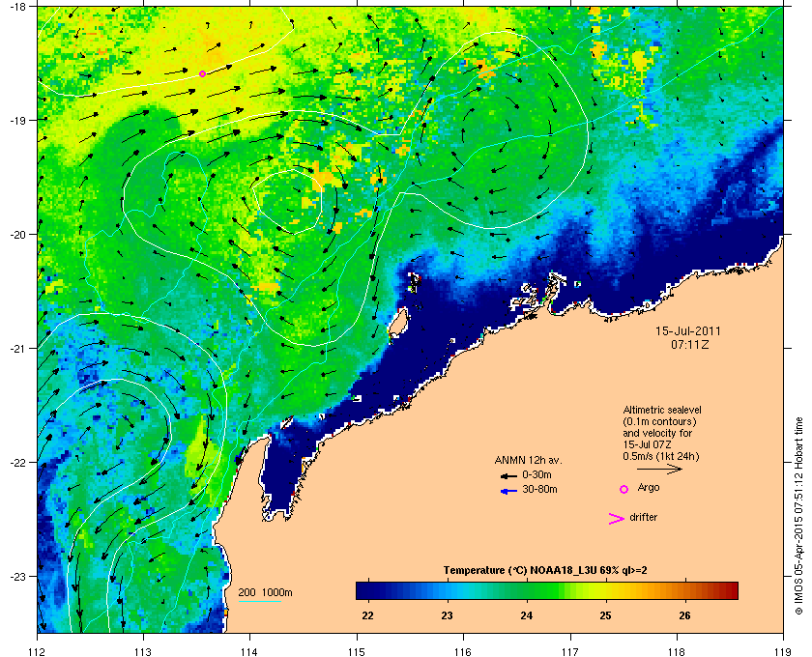Image resolution: width=812 pixels, height=657 pixels.
Task: Click the latitude axis label -20
Action: [x=18, y=234]
